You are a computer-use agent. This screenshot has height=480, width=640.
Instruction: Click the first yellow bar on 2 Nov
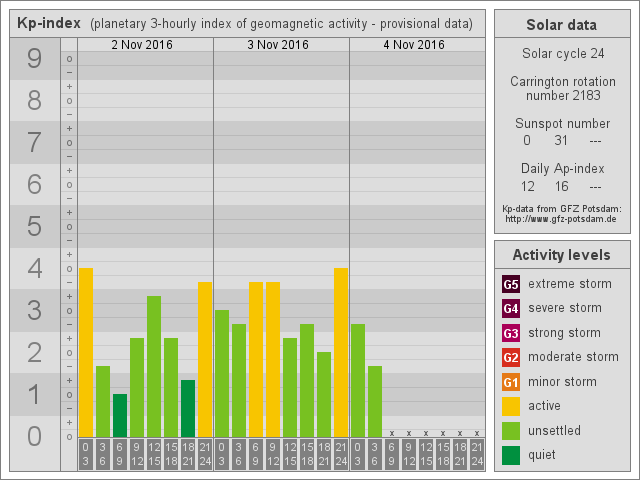86,352
